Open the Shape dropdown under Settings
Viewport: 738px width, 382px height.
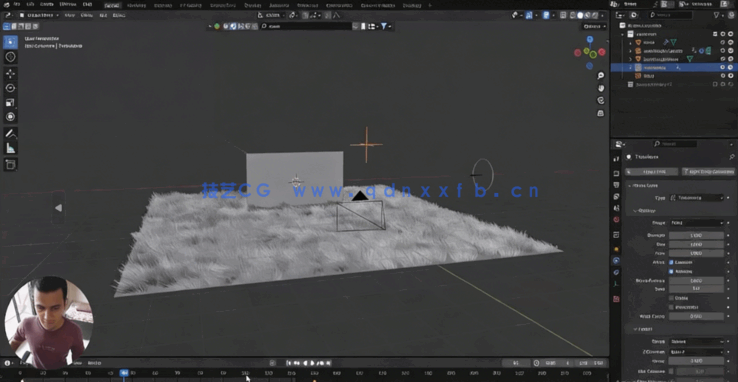point(697,223)
